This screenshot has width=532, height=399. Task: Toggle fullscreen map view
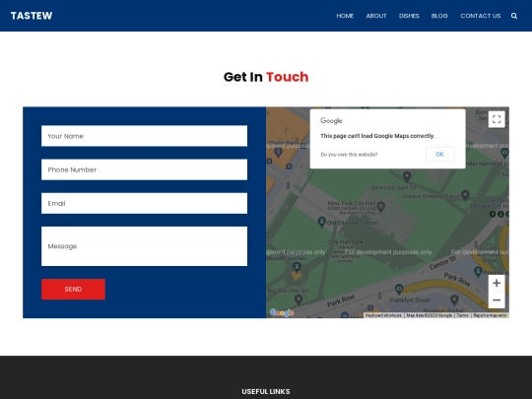point(497,119)
